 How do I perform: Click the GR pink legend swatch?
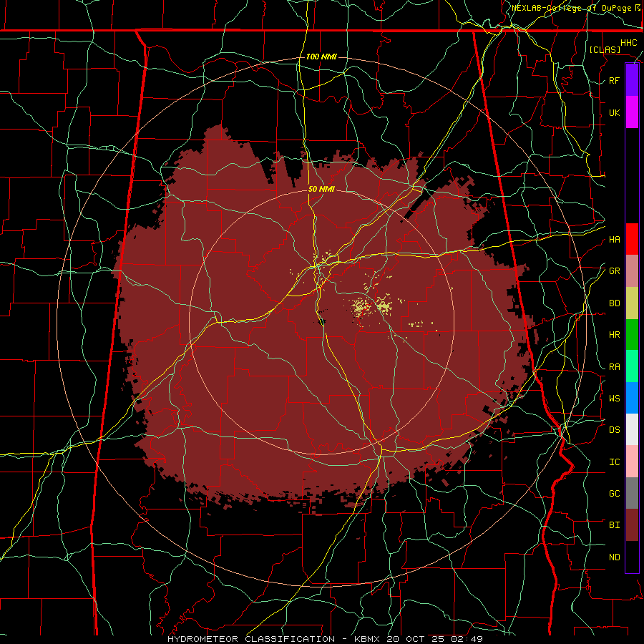(x=632, y=271)
